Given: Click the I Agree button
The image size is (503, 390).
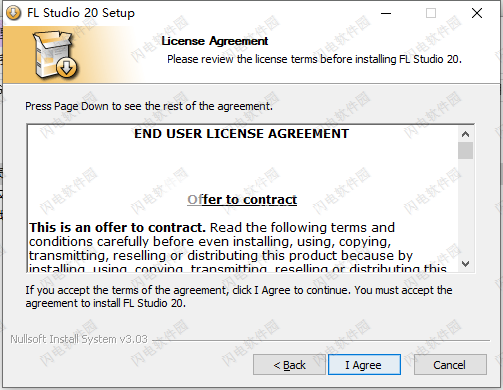Looking at the screenshot, I should pyautogui.click(x=364, y=365).
